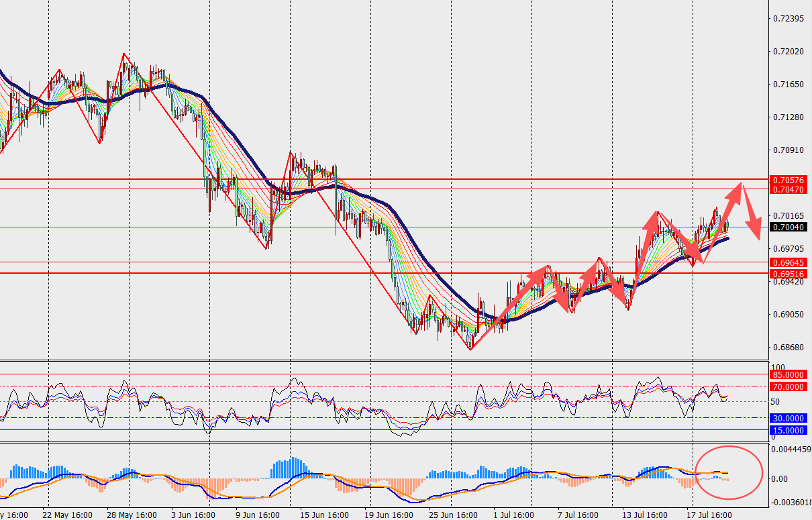
Task: Select the -0.0036018 MACD scale value
Action: click(790, 502)
